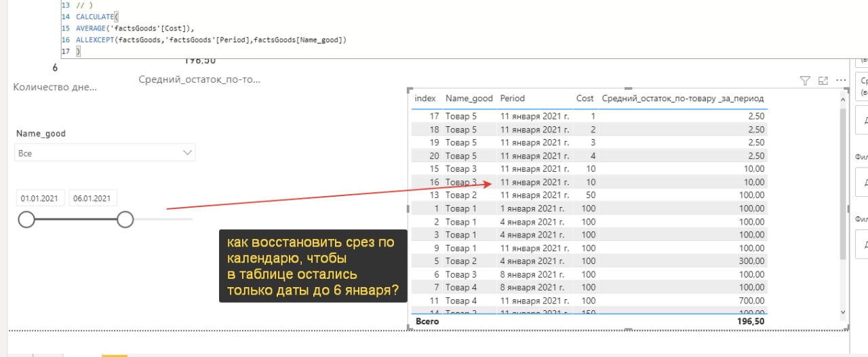Click the total value 196,50 in table
868x357 pixels.
pos(751,321)
